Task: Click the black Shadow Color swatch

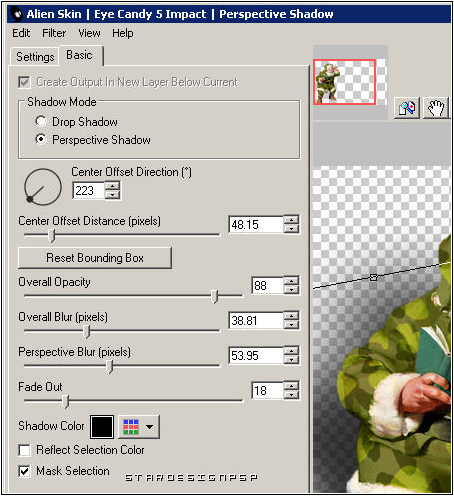Action: click(102, 427)
